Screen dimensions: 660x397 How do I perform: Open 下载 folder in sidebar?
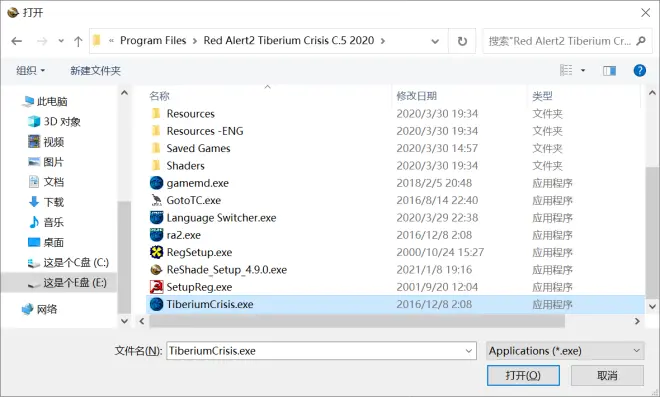[x=46, y=202]
